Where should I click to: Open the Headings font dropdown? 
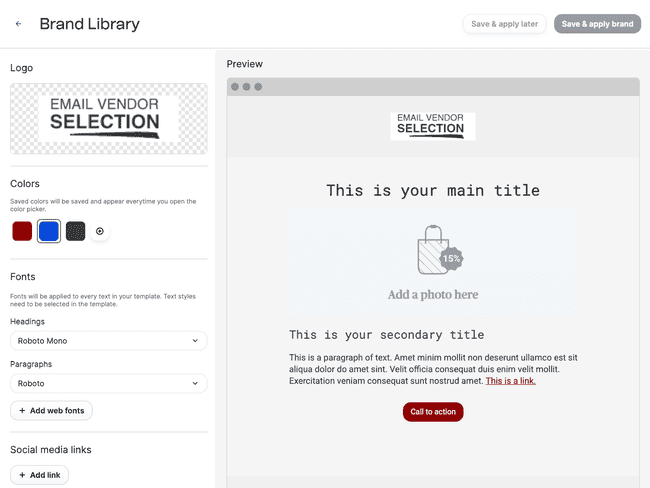pyautogui.click(x=109, y=341)
